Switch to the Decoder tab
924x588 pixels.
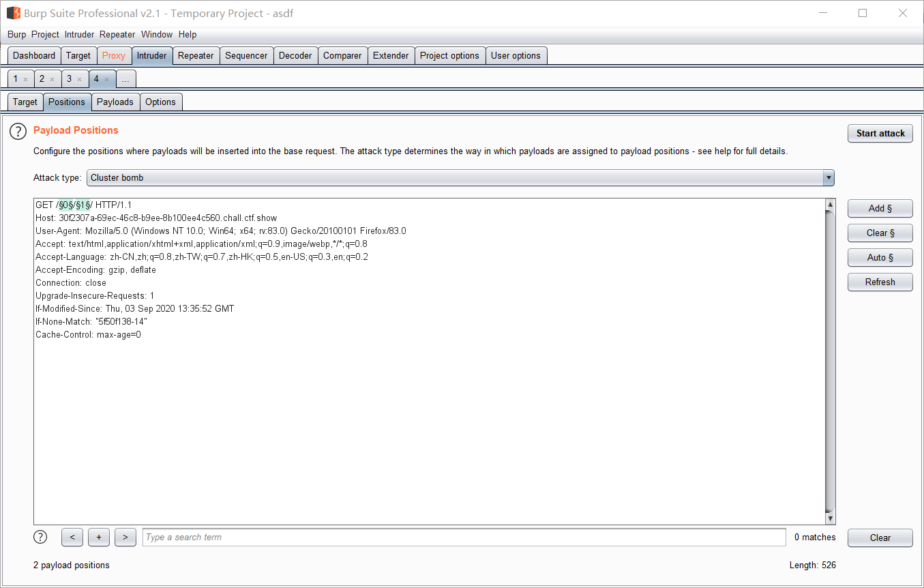(295, 56)
